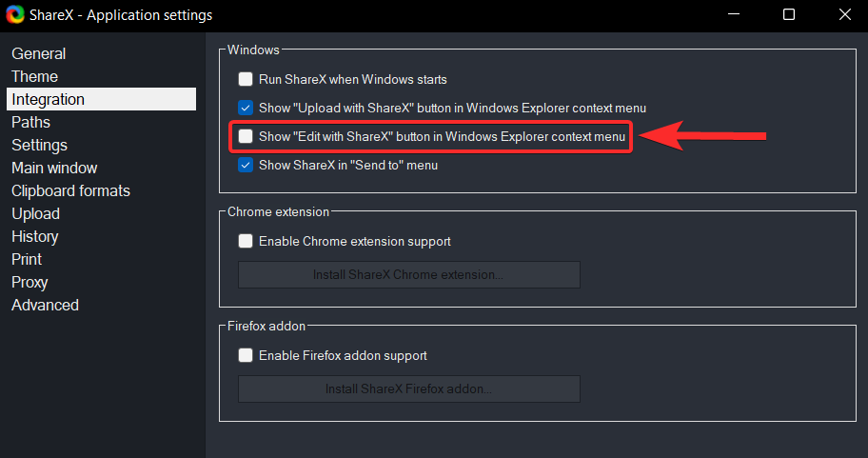
Task: Switch to Upload settings section
Action: 35,213
